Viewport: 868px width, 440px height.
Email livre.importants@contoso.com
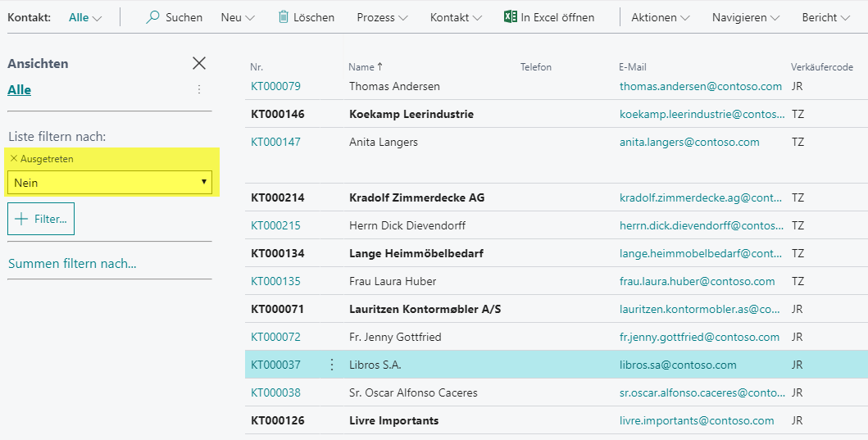(x=697, y=420)
